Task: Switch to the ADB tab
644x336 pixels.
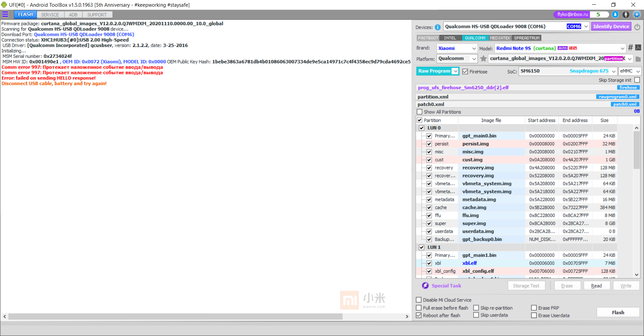Action: coord(73,15)
